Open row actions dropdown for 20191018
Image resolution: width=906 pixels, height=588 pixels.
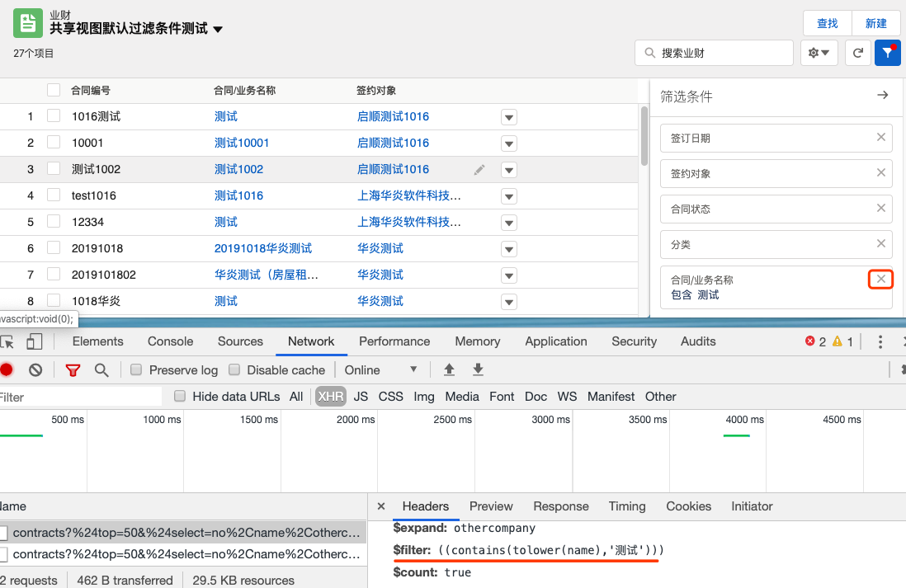tap(508, 249)
